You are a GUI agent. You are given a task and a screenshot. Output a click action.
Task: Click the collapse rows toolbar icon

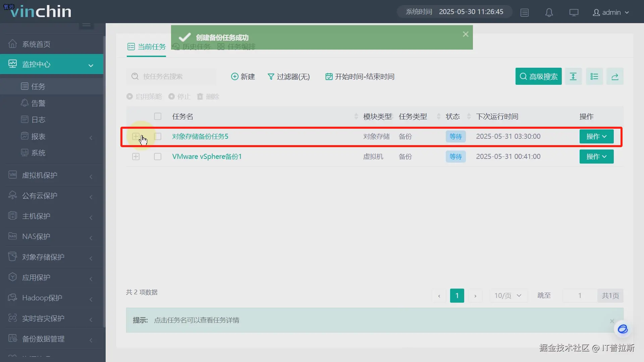coord(573,76)
